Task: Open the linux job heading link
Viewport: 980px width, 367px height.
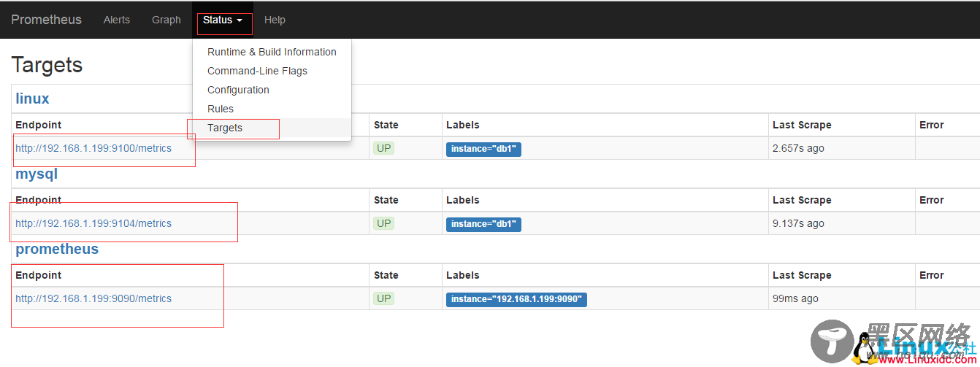Action: (32, 98)
